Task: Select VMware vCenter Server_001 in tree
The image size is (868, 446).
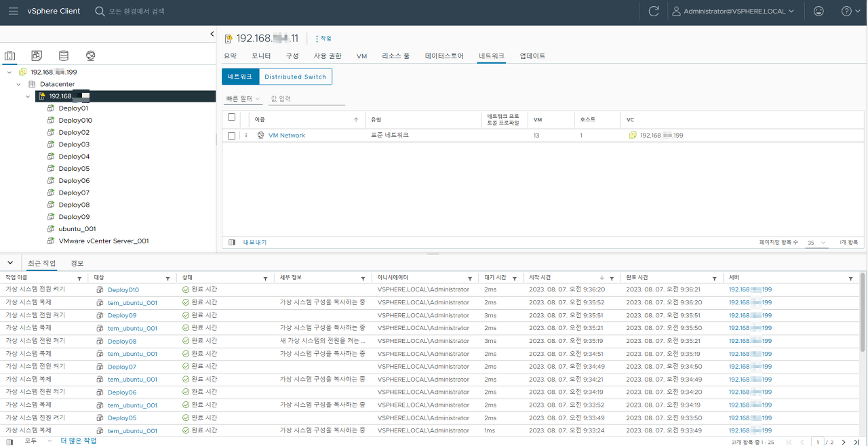Action: 104,241
